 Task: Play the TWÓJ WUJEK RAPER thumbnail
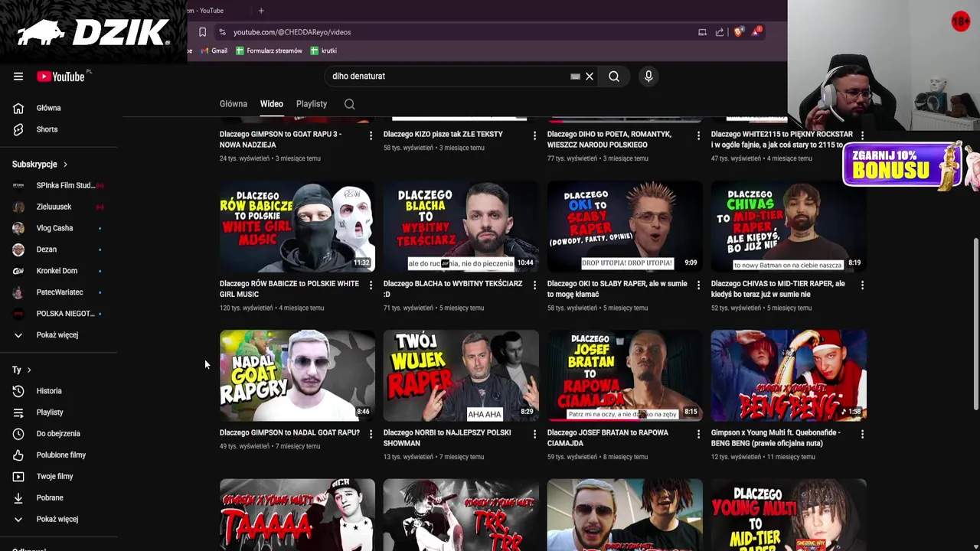pos(461,376)
